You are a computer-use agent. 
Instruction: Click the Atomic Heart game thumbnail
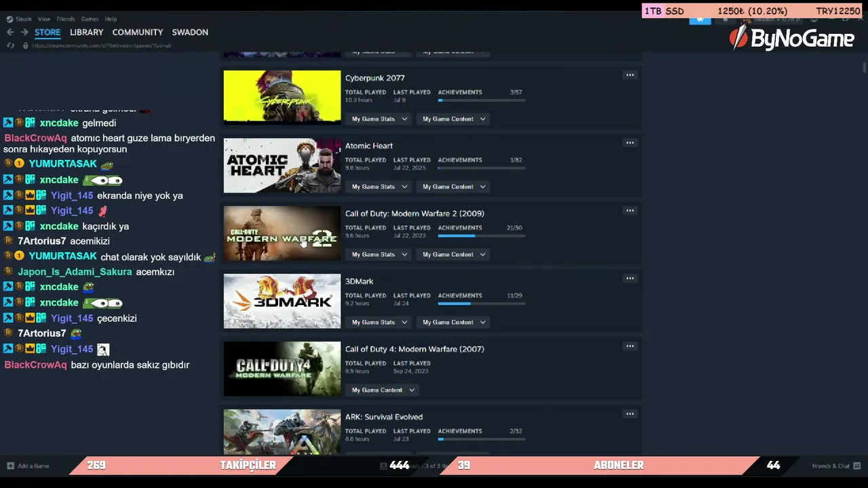(x=282, y=165)
